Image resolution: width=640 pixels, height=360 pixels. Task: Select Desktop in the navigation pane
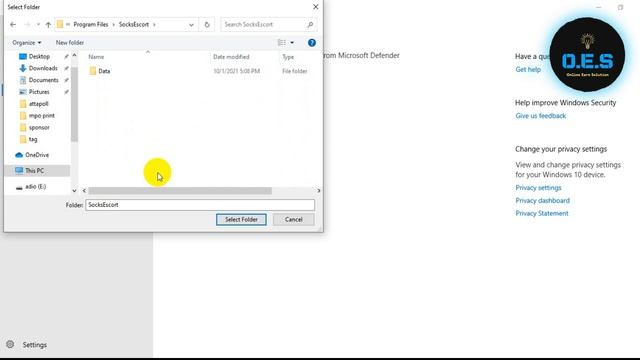39,56
